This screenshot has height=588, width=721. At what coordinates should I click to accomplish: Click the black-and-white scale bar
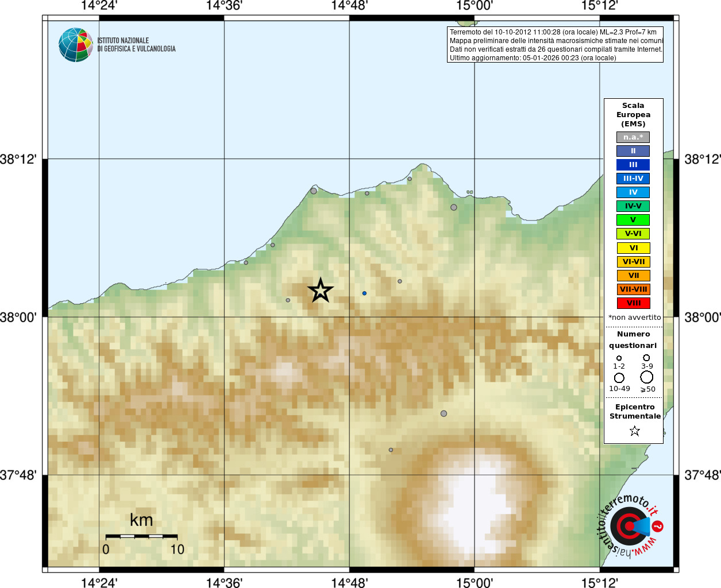141,536
